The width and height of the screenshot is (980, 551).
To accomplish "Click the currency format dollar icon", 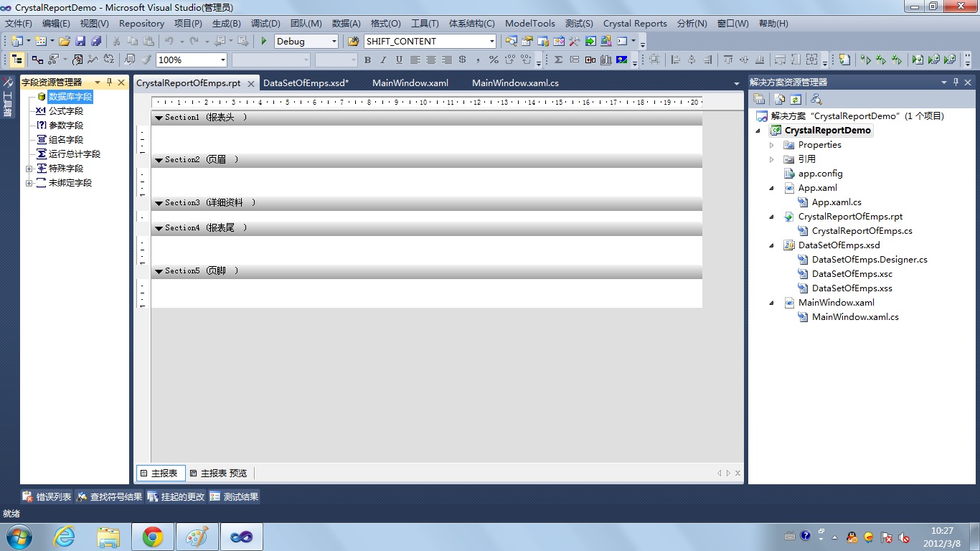I will (x=462, y=60).
